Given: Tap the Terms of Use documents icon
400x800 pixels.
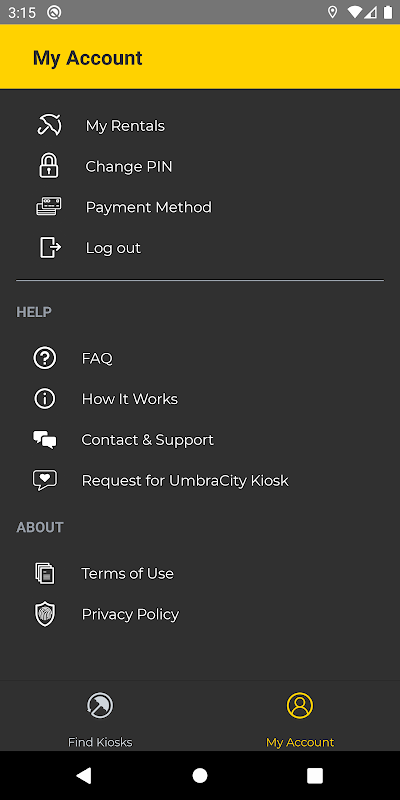Looking at the screenshot, I should coord(45,573).
